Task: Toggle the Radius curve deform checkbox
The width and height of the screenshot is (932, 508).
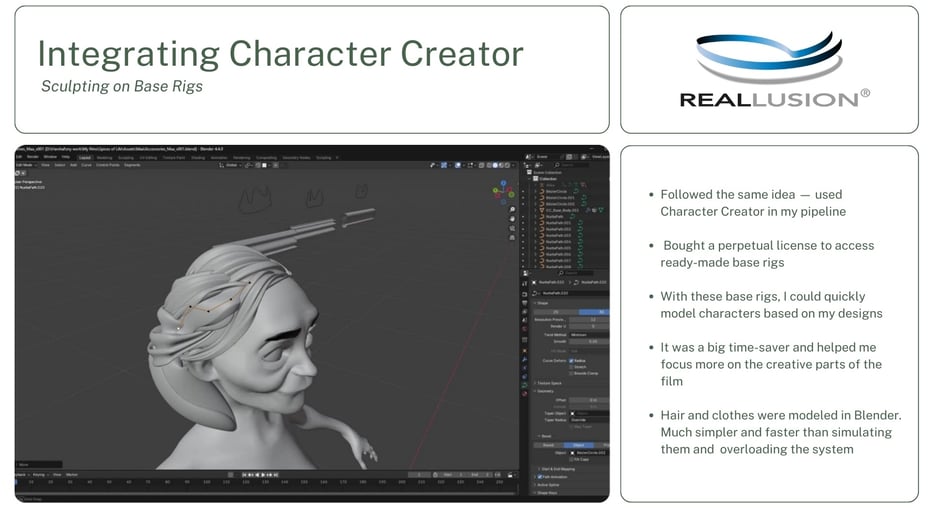Action: pyautogui.click(x=571, y=361)
